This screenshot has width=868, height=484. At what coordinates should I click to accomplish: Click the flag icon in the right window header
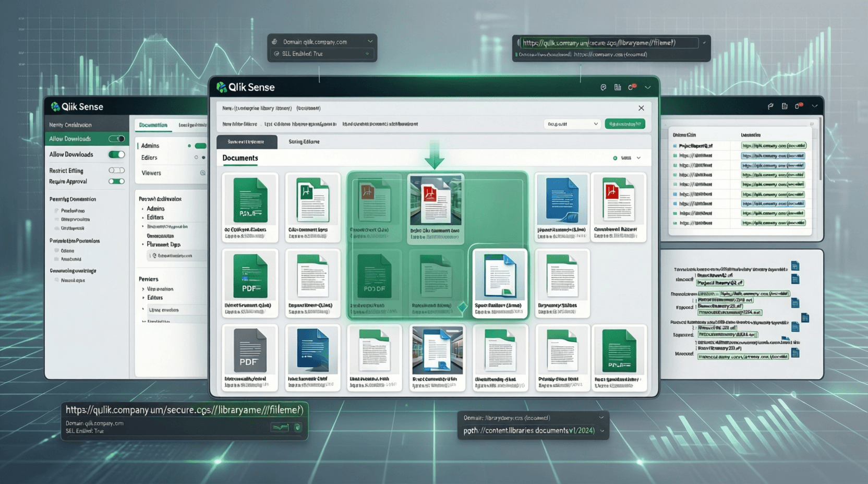[x=770, y=106]
